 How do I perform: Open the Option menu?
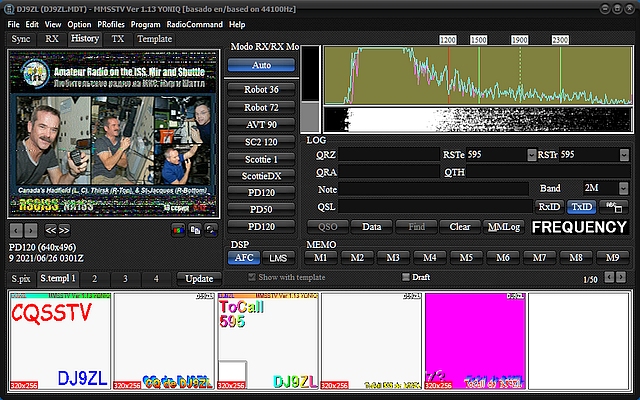(x=79, y=24)
